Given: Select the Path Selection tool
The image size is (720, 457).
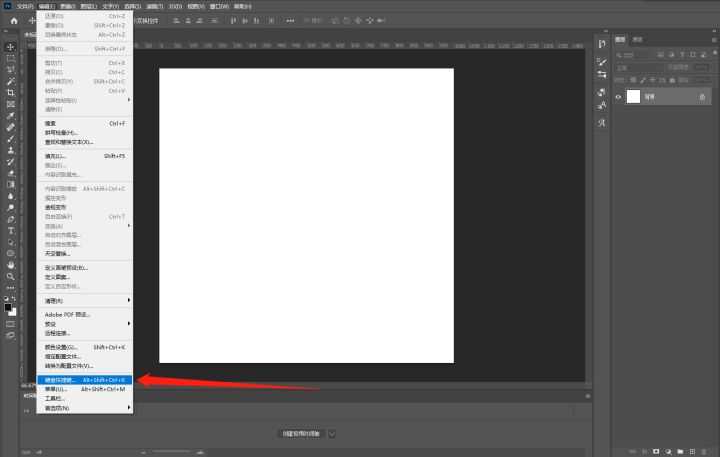Looking at the screenshot, I should point(11,242).
